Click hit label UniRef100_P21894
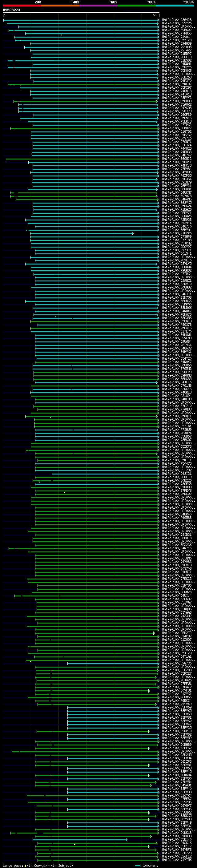 177,396
